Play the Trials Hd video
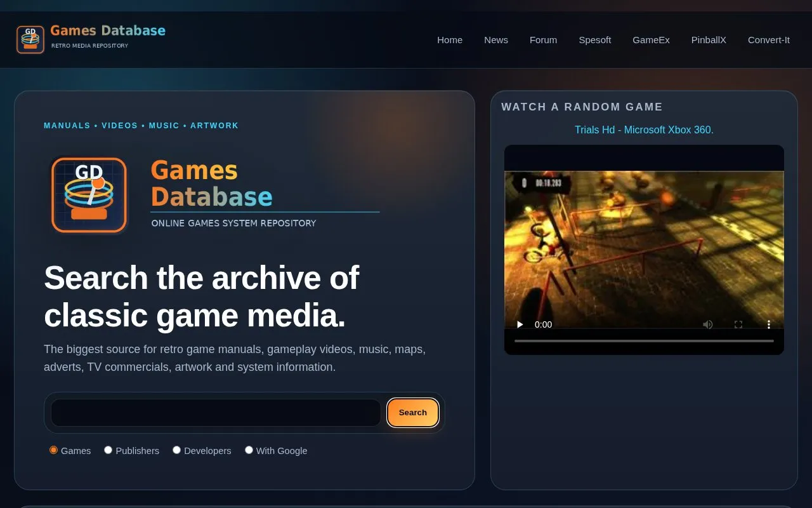812x508 pixels. point(520,324)
